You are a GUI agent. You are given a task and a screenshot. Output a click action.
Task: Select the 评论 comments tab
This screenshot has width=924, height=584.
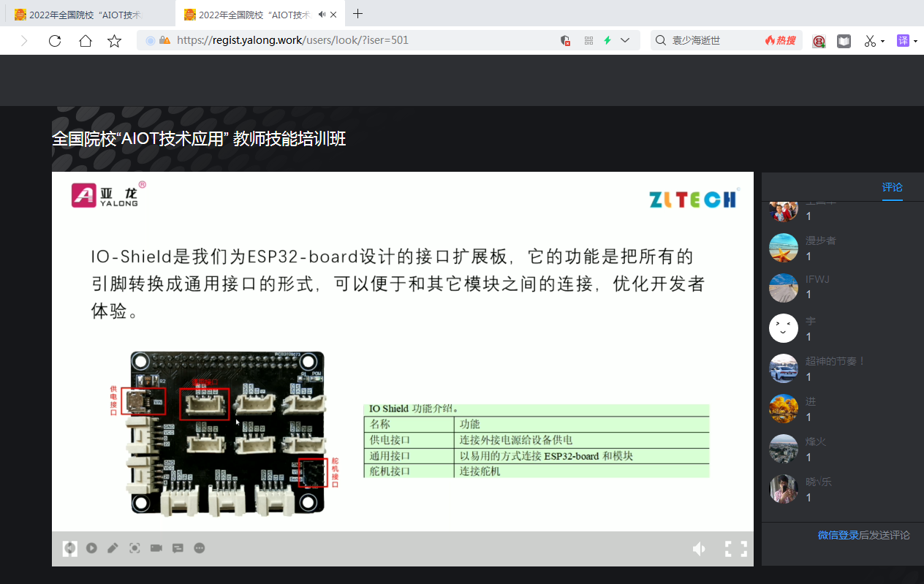pyautogui.click(x=892, y=188)
